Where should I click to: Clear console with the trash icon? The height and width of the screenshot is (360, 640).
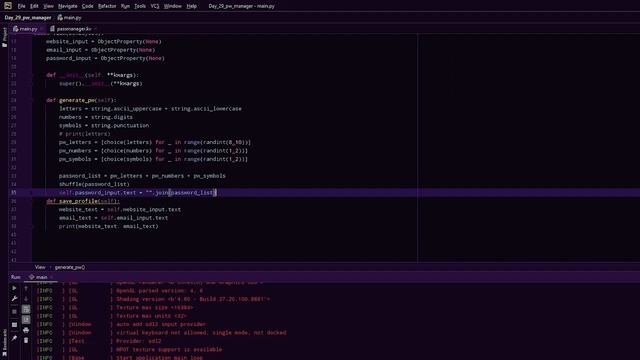point(26,340)
